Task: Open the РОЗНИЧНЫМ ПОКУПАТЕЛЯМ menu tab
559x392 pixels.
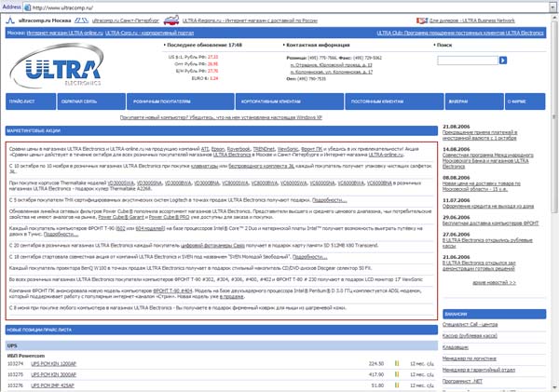Action: [181, 101]
